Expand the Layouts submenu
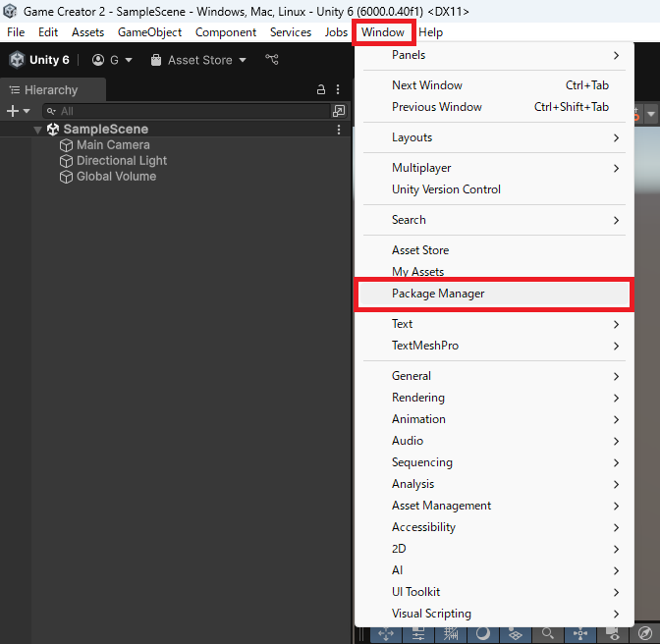660x644 pixels. [x=494, y=137]
